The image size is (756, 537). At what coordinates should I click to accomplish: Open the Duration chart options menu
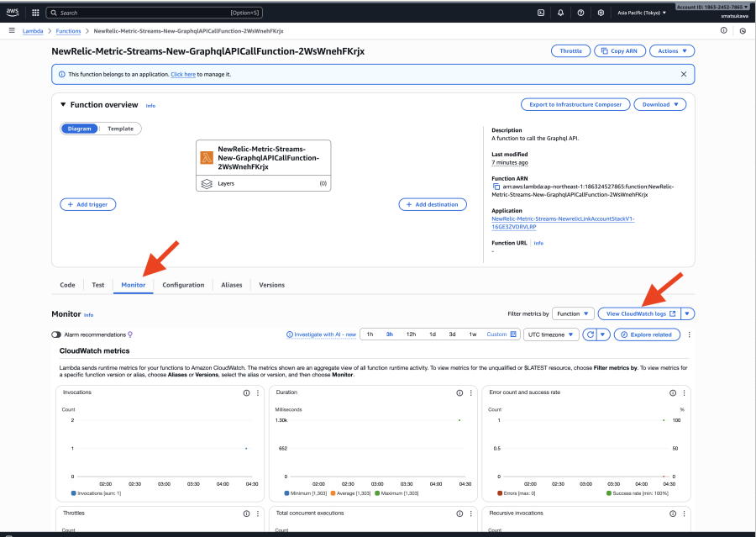coord(471,392)
